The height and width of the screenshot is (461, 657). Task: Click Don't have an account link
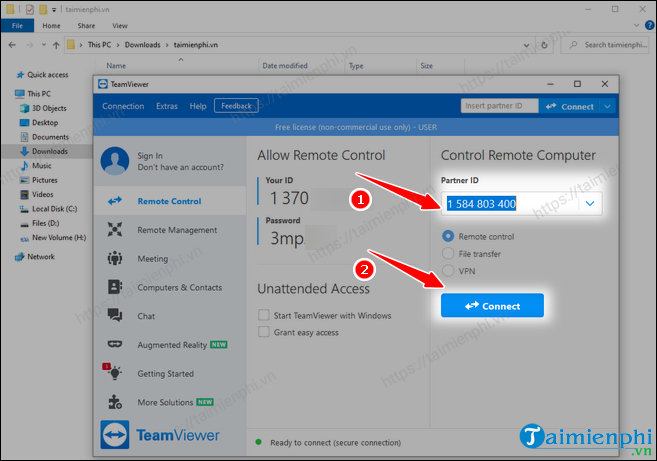(x=181, y=167)
